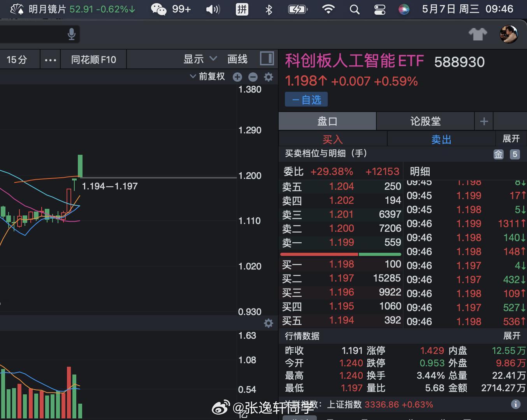Open the skin theme shirt icon
Image resolution: width=527 pixels, height=420 pixels.
(x=478, y=34)
